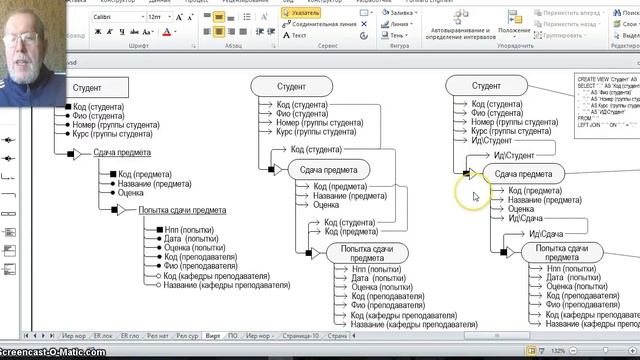Image resolution: width=640 pixels, height=360 pixels.
Task: Click the CREATE VIEW SQL text box
Action: 607,106
